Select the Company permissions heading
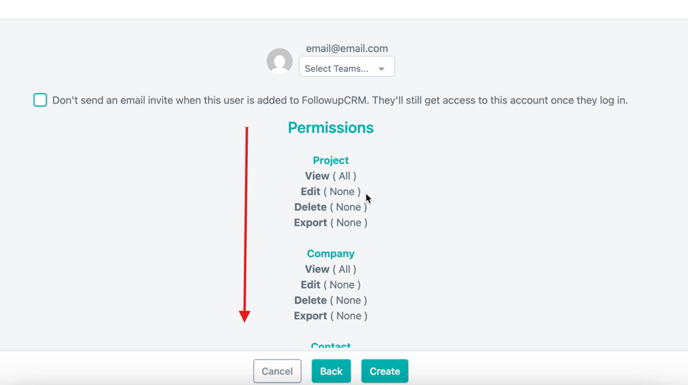Image resolution: width=688 pixels, height=385 pixels. (330, 254)
